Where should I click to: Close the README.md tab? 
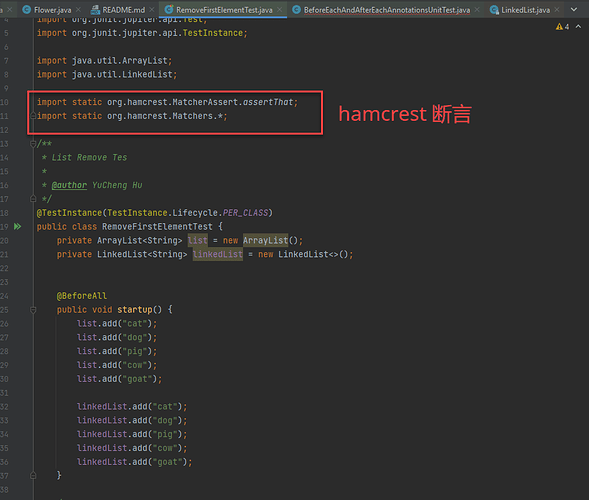click(152, 9)
